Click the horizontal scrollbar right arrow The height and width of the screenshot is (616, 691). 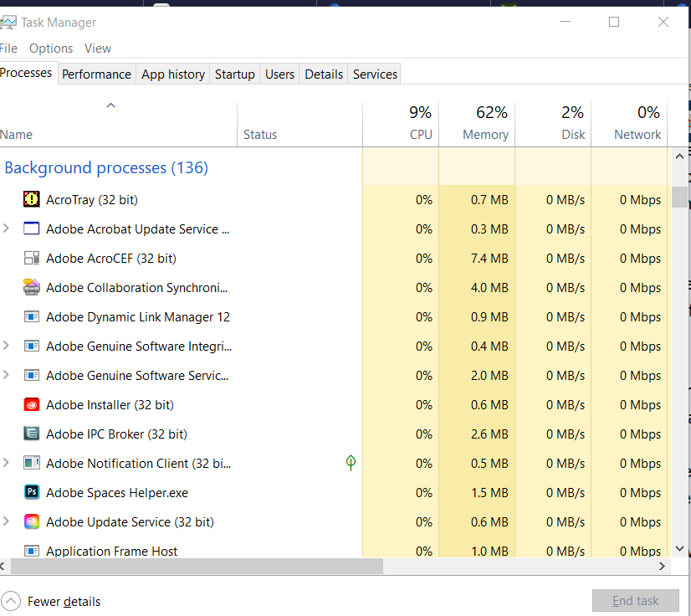click(x=662, y=566)
